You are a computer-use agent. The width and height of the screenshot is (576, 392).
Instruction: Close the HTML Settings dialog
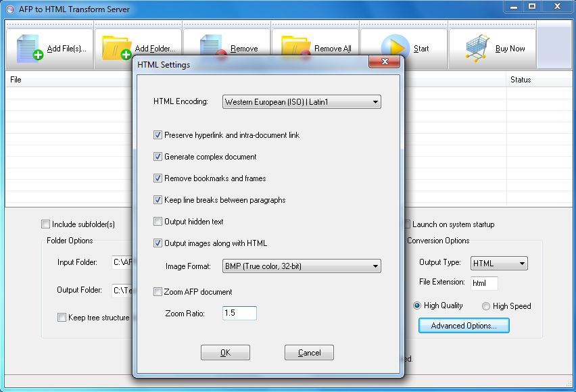(x=384, y=62)
